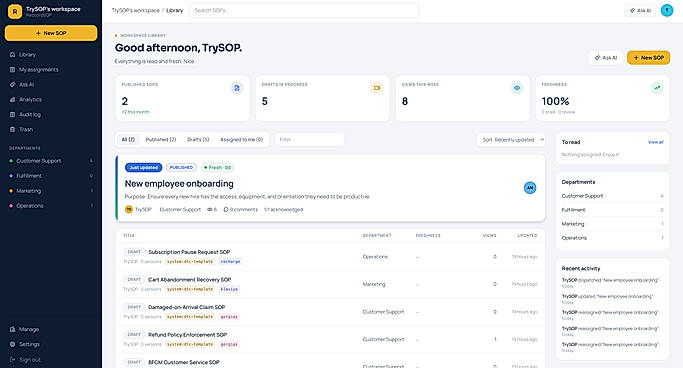The image size is (683, 368).
Task: Click the Search SOPs field
Action: click(x=304, y=10)
